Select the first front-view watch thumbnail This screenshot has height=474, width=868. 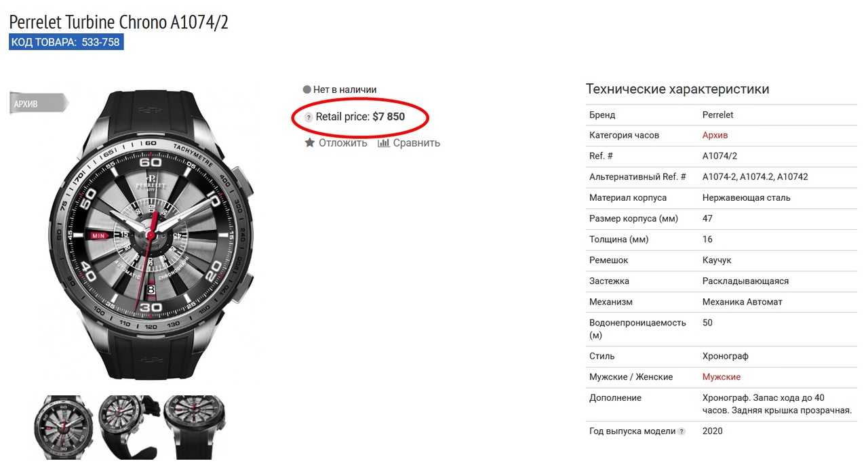coord(62,428)
